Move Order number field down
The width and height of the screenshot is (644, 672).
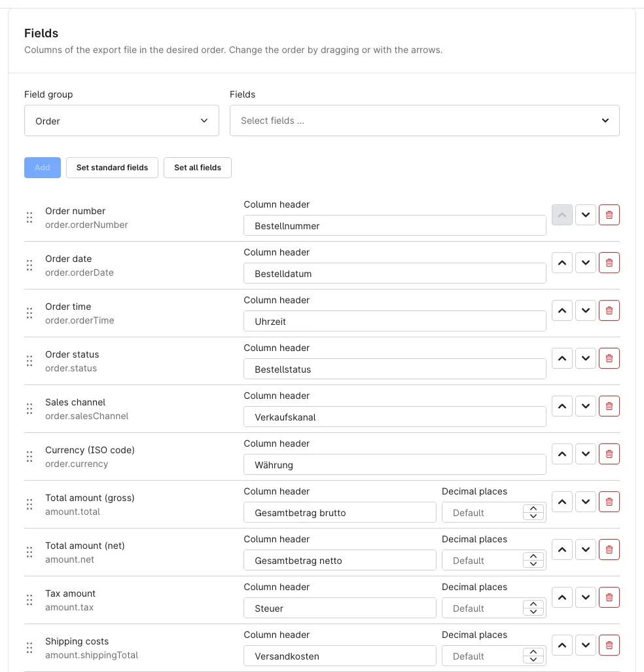(585, 215)
